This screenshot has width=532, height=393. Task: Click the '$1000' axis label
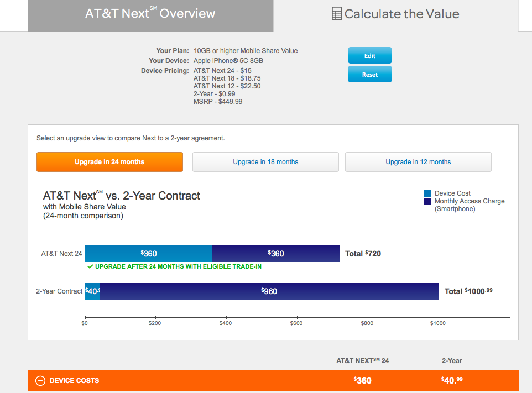[x=437, y=323]
